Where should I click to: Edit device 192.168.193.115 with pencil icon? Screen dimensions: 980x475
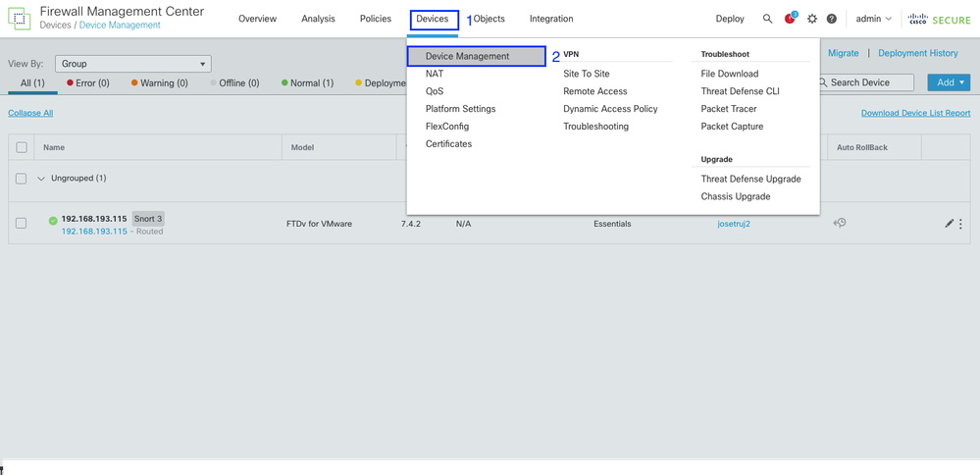pos(949,224)
